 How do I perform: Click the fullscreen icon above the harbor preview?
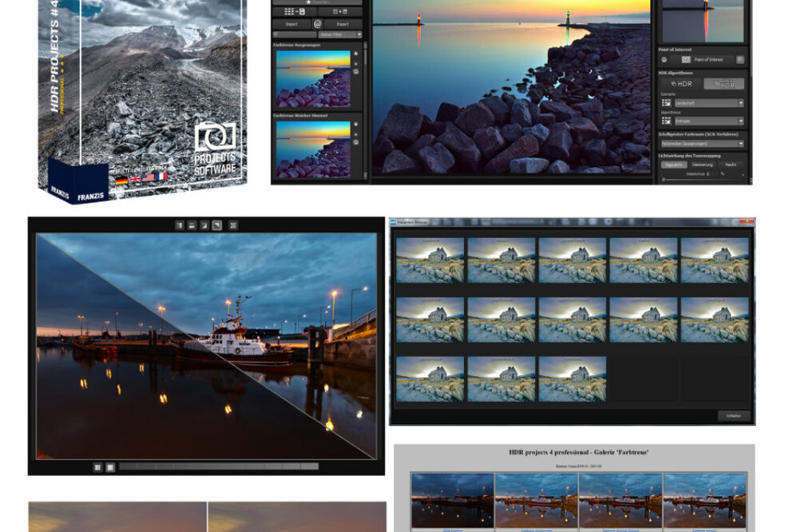[234, 224]
